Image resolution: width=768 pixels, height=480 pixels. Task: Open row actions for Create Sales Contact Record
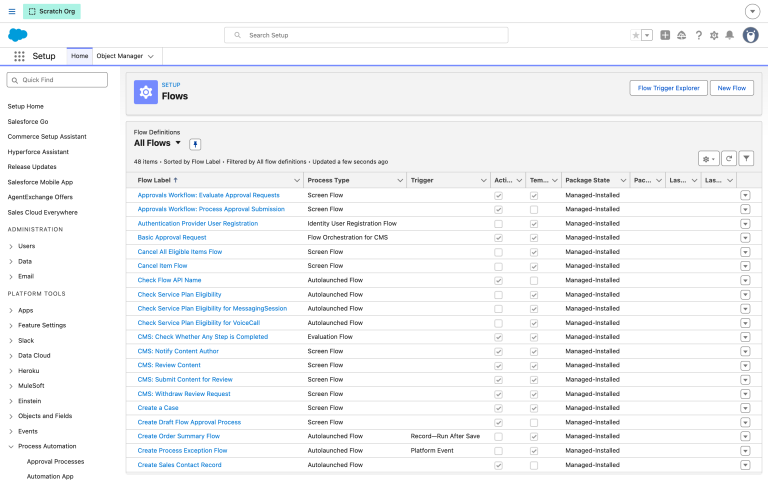(x=745, y=465)
